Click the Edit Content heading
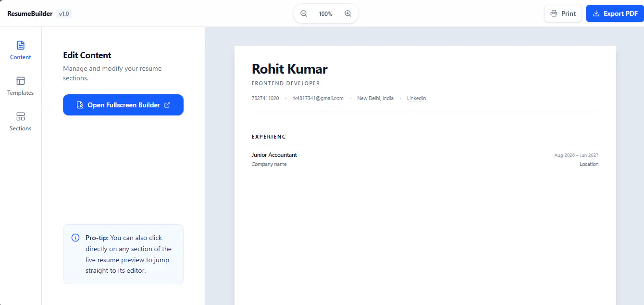This screenshot has width=644, height=305. (87, 55)
